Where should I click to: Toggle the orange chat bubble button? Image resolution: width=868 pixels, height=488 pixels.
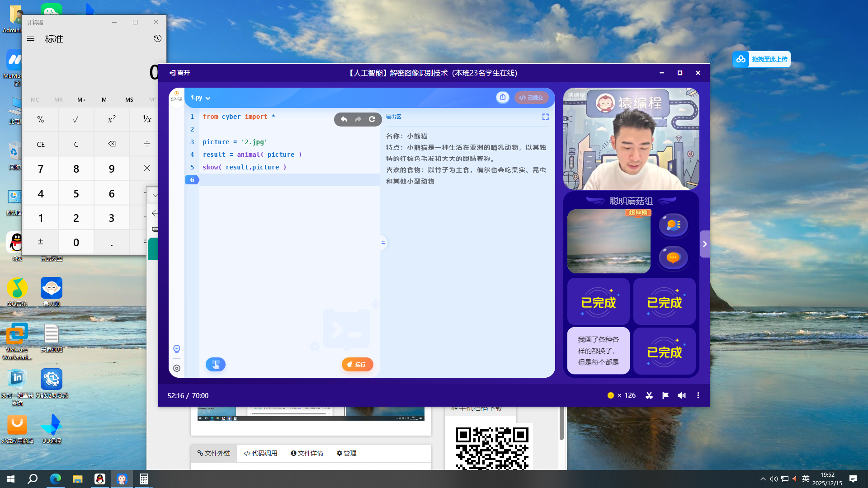coord(673,258)
